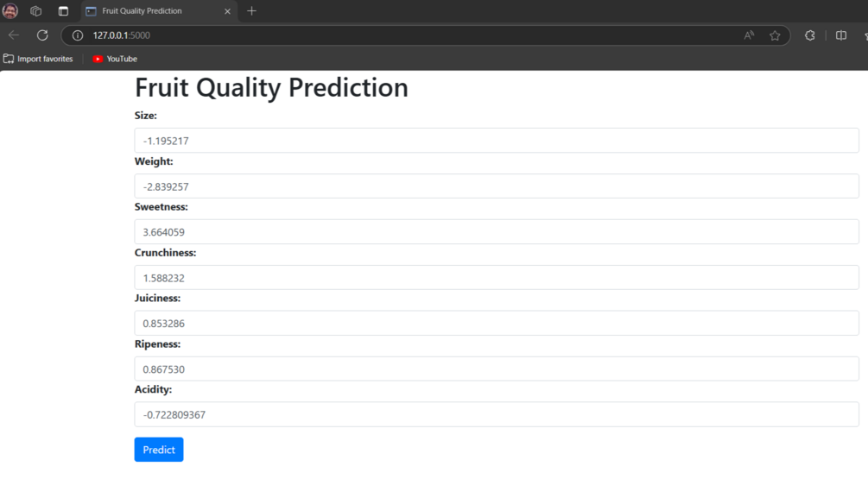Add page to favorites star icon
This screenshot has height=479, width=868.
775,35
